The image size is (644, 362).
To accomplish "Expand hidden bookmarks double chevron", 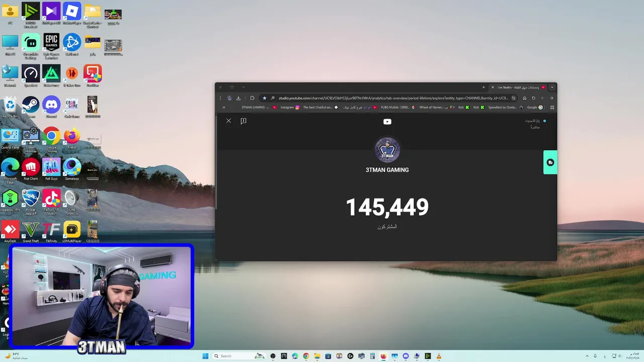I will [224, 107].
